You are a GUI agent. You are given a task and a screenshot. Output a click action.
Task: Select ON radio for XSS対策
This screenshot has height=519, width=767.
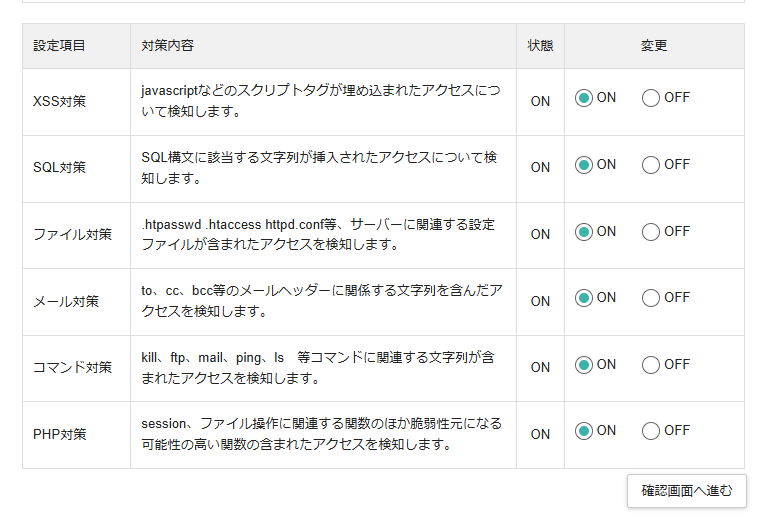pos(584,98)
